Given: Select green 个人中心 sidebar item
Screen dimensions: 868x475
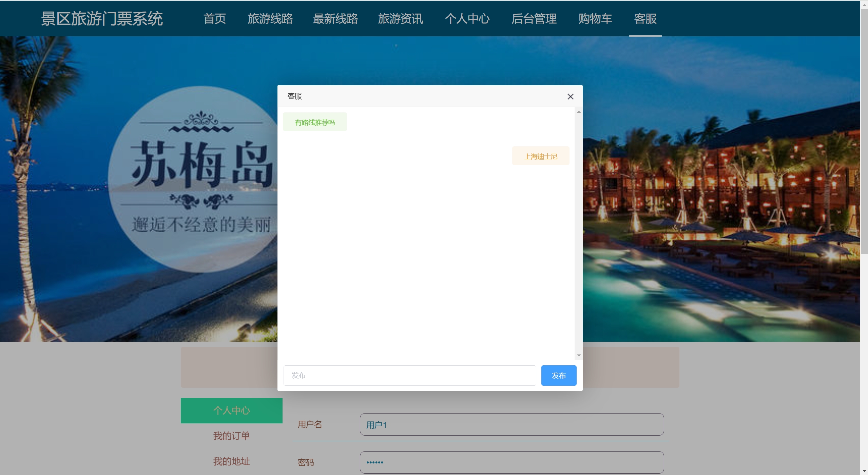Looking at the screenshot, I should pos(231,410).
